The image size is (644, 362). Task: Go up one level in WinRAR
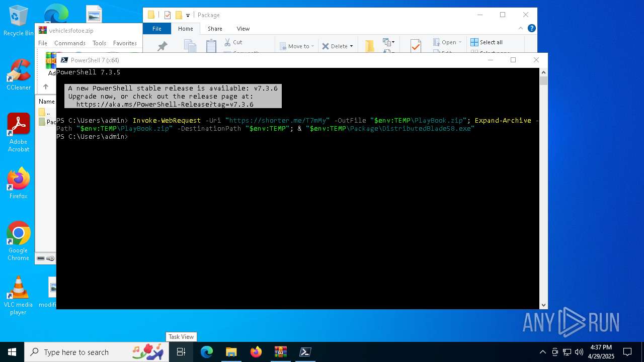pos(45,86)
